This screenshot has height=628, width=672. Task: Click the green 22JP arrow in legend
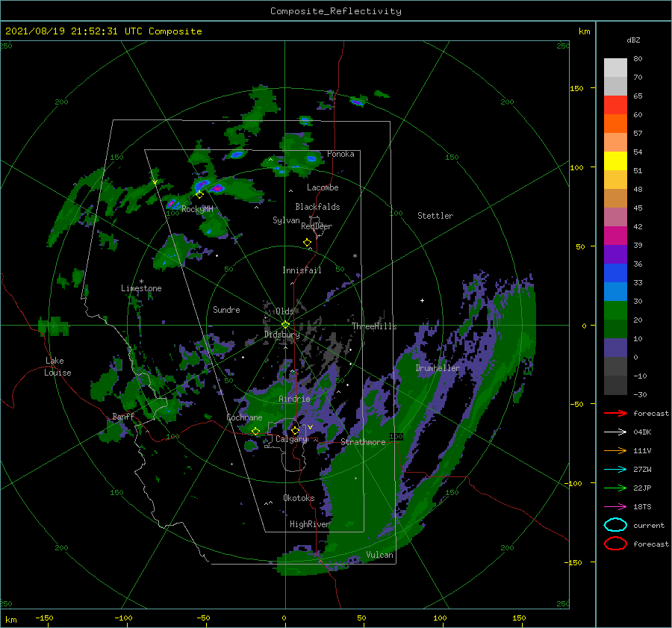[615, 488]
